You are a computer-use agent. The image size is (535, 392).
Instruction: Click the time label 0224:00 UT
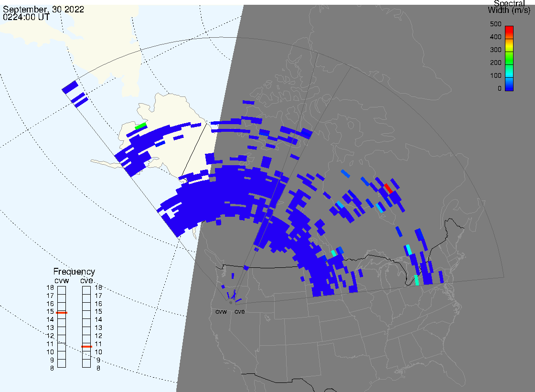pos(26,17)
